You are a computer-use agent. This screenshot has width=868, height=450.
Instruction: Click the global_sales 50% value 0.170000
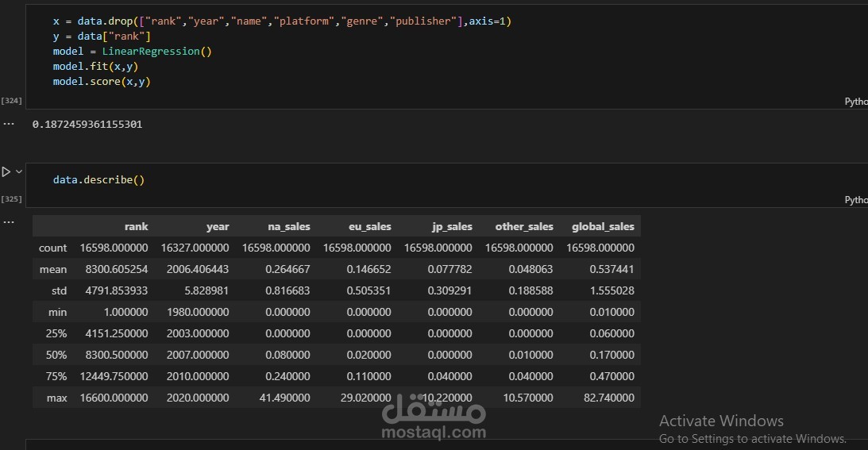(612, 355)
